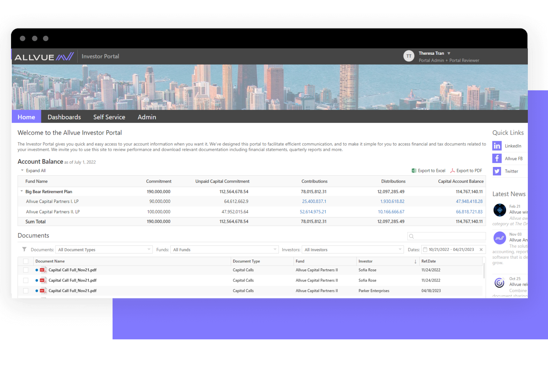Click the LinkedIn quick link text
This screenshot has width=548, height=392.
tap(513, 146)
